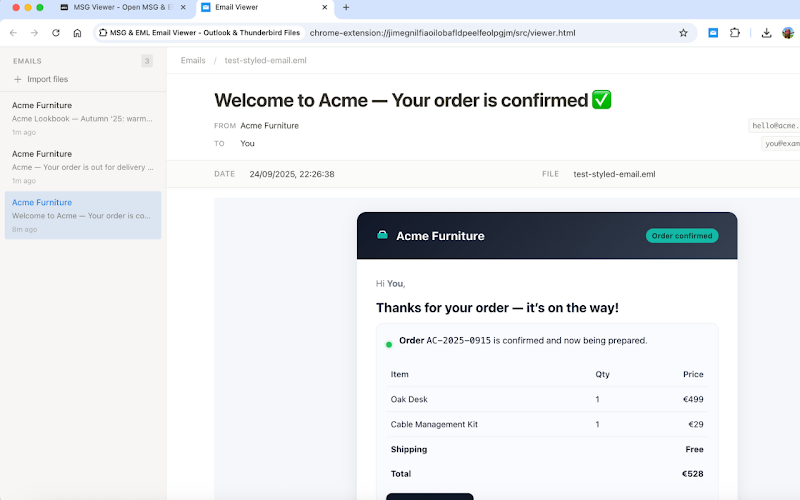Click the Import files plus icon
The width and height of the screenshot is (800, 500).
pyautogui.click(x=18, y=79)
